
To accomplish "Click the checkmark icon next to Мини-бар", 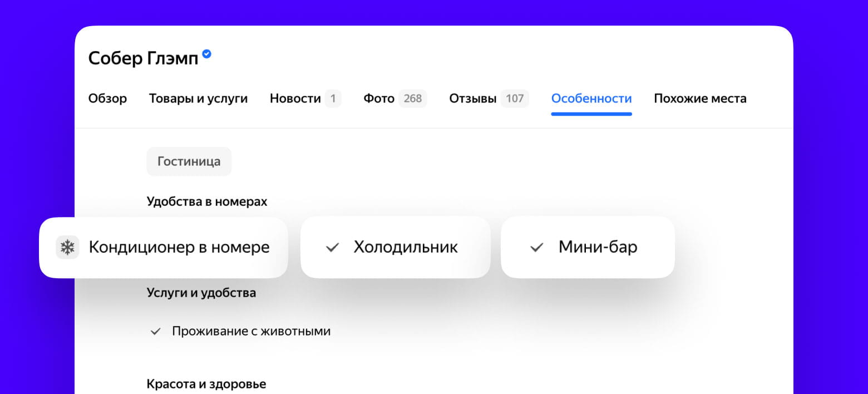I will pos(536,248).
